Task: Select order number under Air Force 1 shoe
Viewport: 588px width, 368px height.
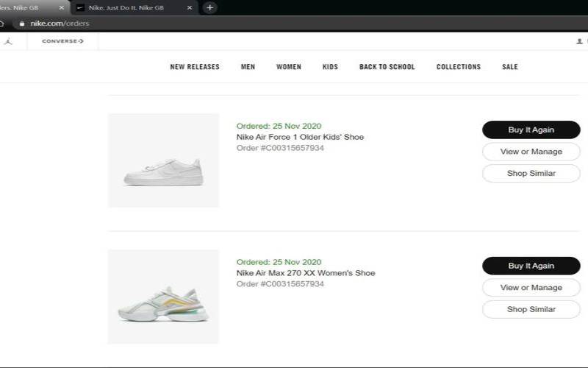Action: click(x=280, y=148)
